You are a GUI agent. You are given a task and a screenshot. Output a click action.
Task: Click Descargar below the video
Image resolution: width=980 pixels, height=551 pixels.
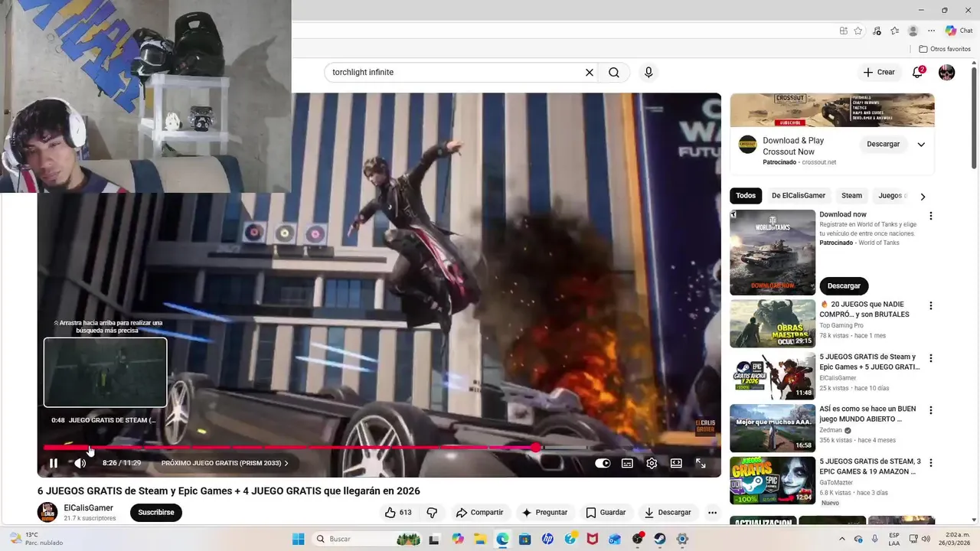[668, 513]
